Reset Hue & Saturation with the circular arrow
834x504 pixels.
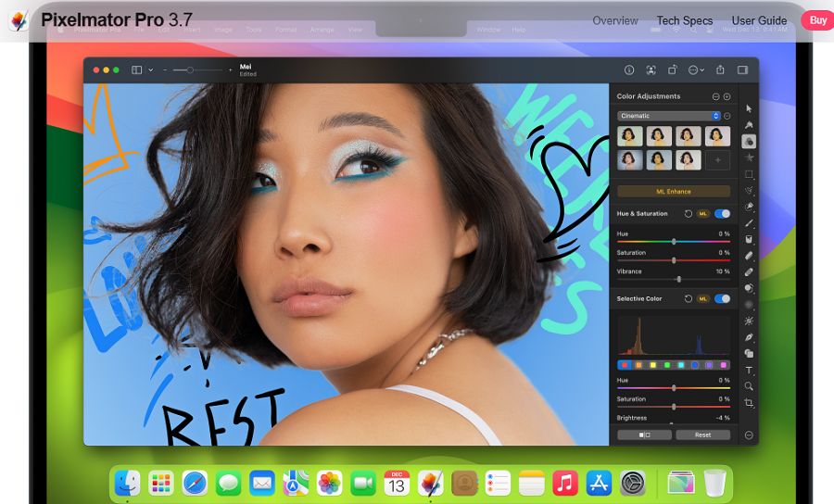tap(689, 214)
